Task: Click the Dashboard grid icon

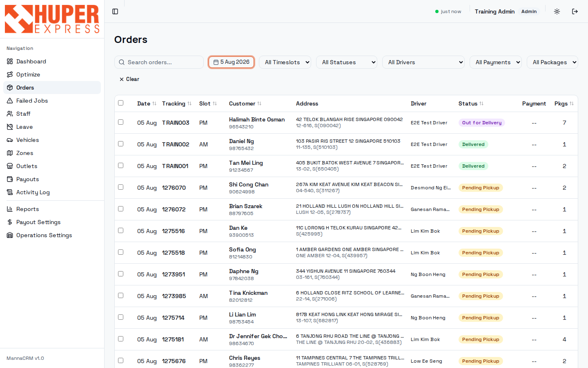Action: (10, 61)
